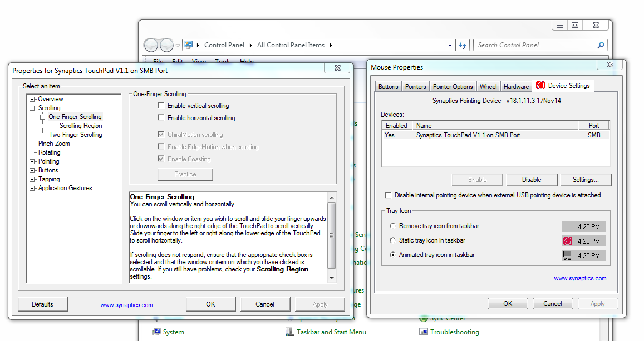Toggle Enable EdgeMotion when scrolling checkbox
Image resolution: width=644 pixels, height=341 pixels.
(161, 146)
